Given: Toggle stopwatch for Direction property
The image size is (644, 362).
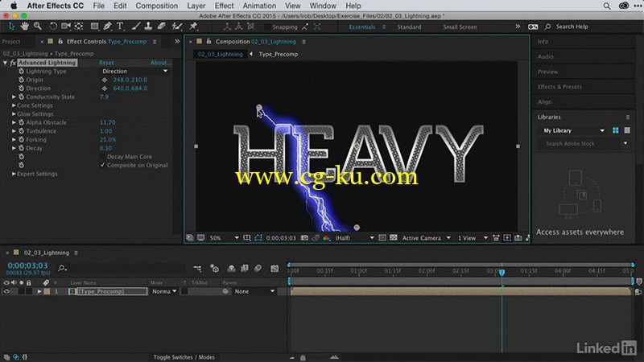Looking at the screenshot, I should (x=22, y=88).
